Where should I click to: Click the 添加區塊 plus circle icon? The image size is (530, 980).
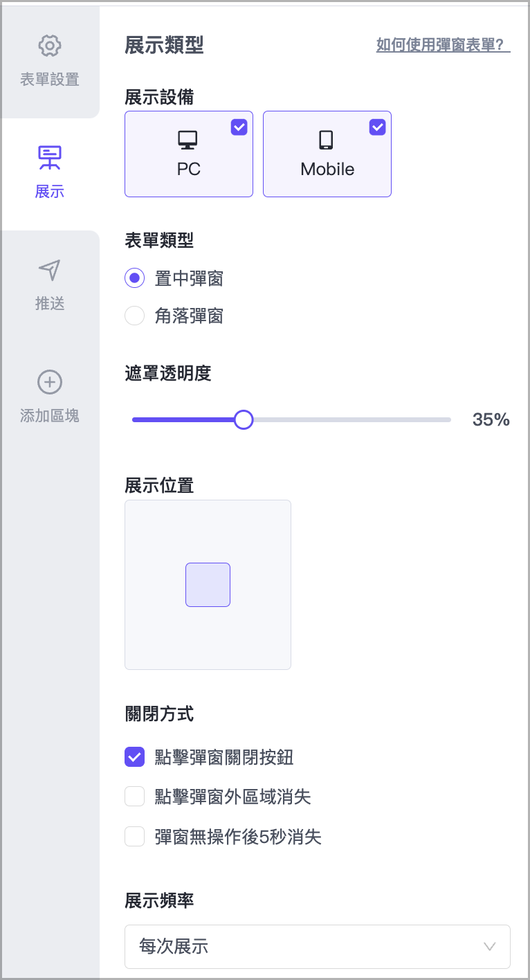[49, 382]
